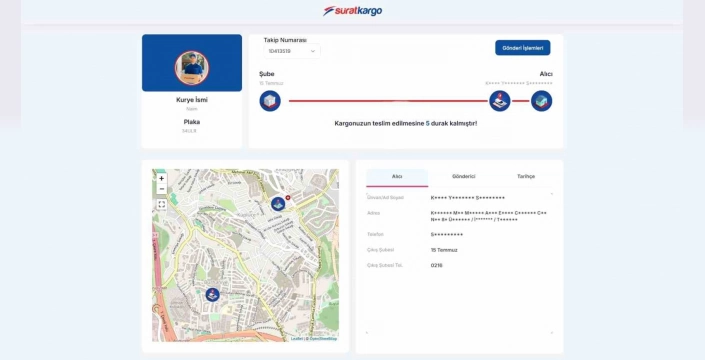
Task: Zoom out on the map
Action: pos(161,189)
